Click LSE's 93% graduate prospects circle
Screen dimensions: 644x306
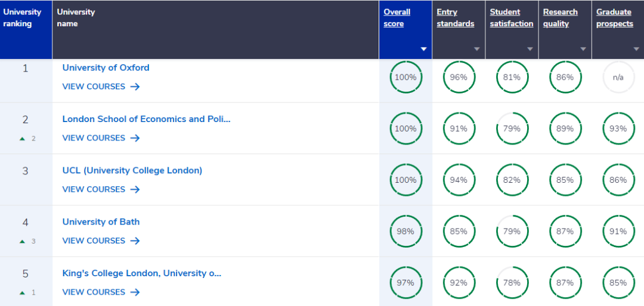click(x=618, y=129)
